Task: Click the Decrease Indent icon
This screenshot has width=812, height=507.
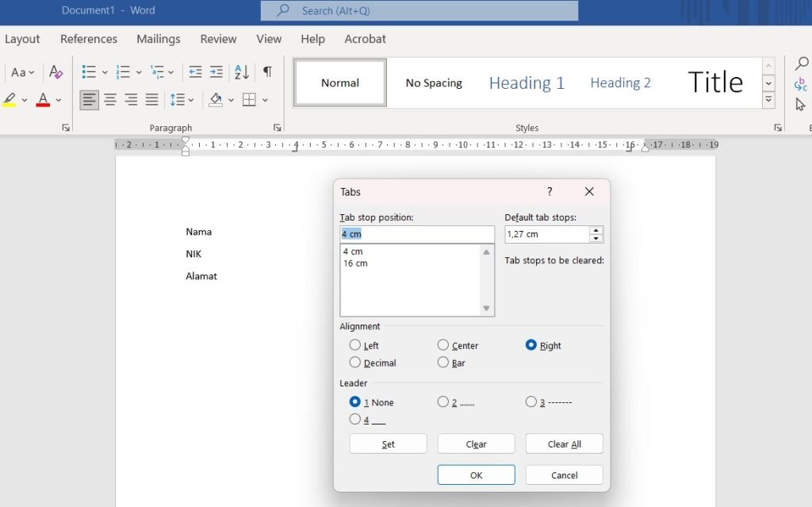Action: [x=195, y=72]
